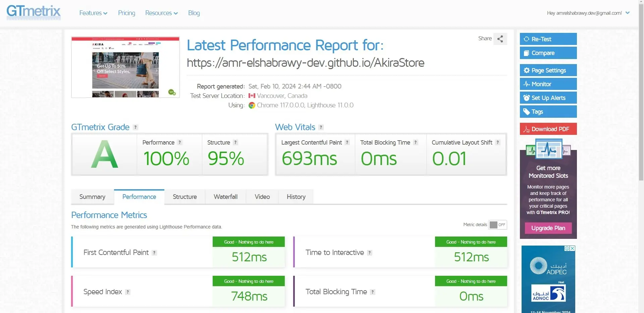Click the Performance score help icon
Image resolution: width=644 pixels, height=313 pixels.
[x=180, y=142]
